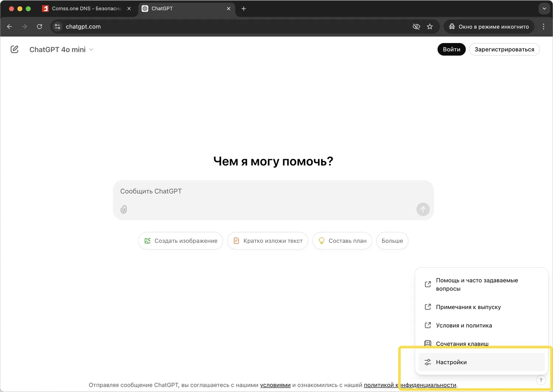Click the Войти button

(x=452, y=49)
